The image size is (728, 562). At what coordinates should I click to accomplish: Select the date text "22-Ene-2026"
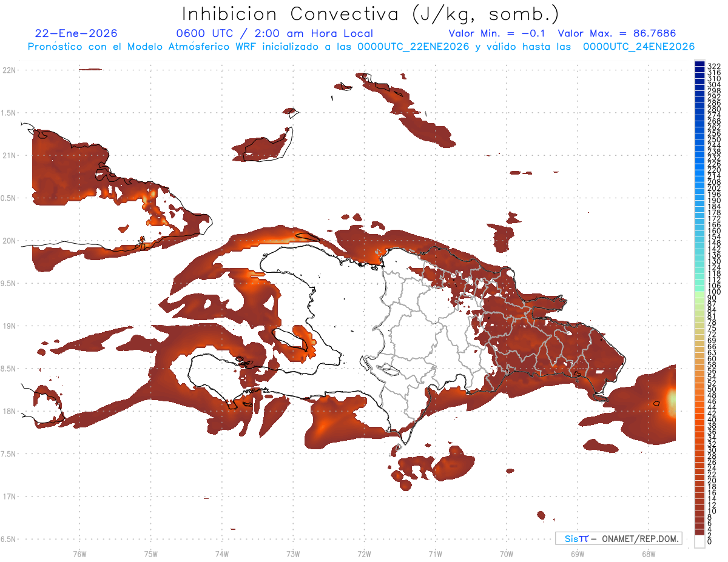(76, 34)
